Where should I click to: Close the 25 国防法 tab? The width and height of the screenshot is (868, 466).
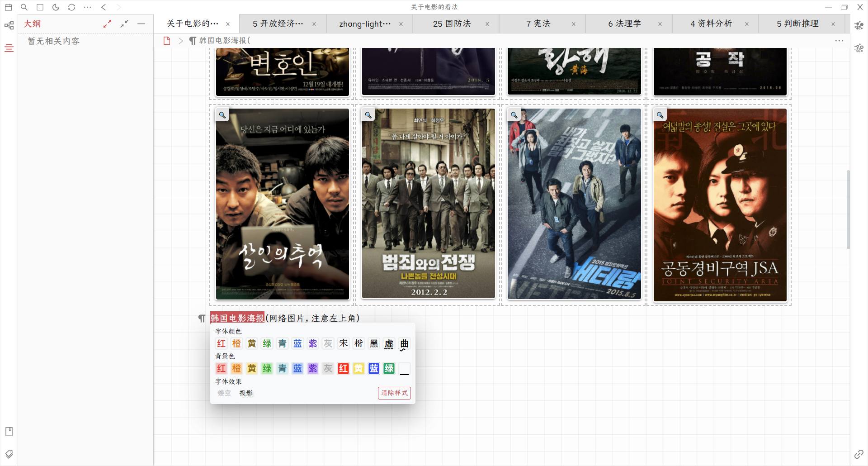coord(487,24)
